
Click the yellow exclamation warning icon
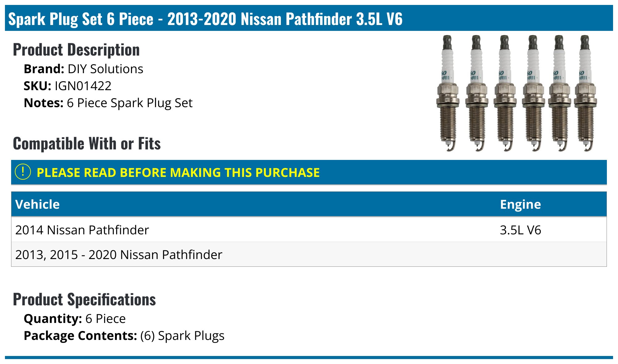point(23,172)
